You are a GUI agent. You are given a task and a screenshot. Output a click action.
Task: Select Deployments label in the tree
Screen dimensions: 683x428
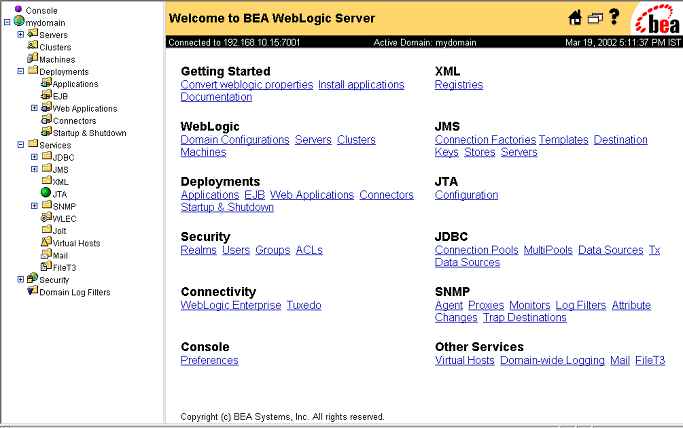point(64,72)
